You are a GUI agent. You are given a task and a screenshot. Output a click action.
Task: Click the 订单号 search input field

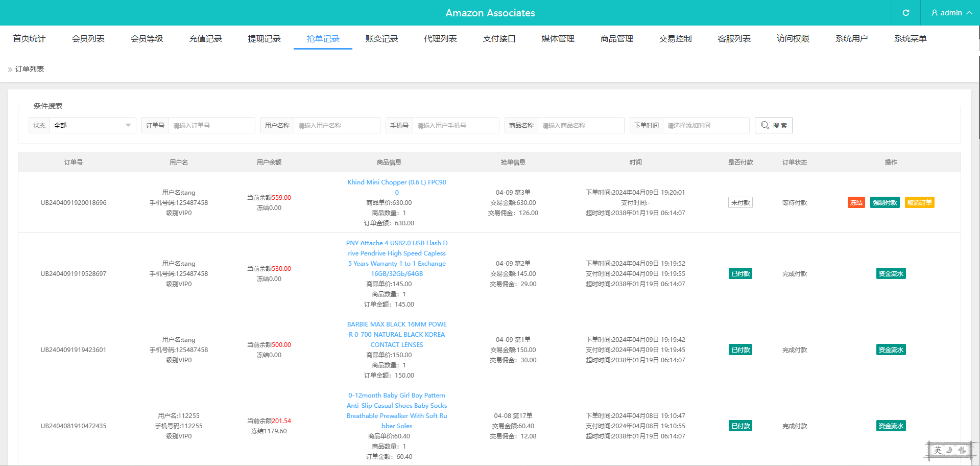pos(211,125)
